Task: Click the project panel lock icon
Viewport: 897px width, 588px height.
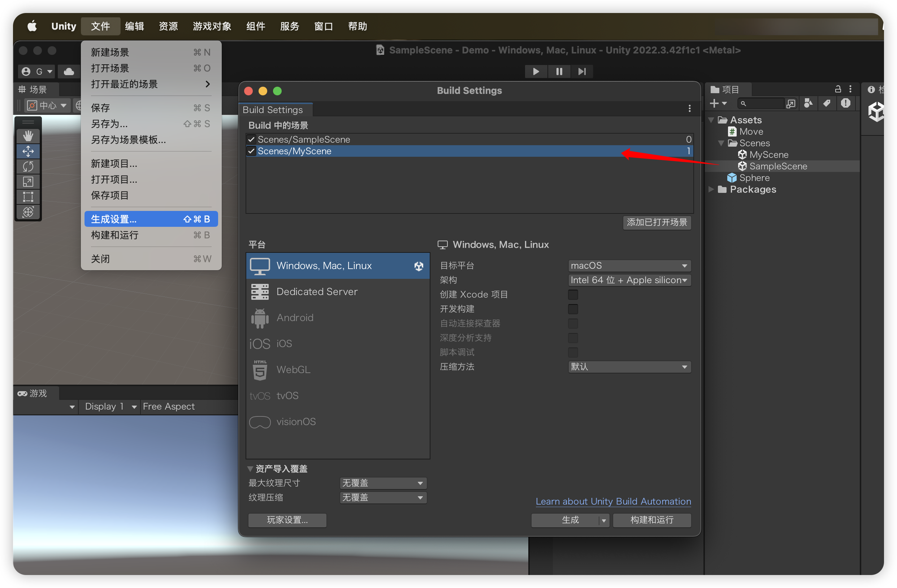Action: pos(837,89)
